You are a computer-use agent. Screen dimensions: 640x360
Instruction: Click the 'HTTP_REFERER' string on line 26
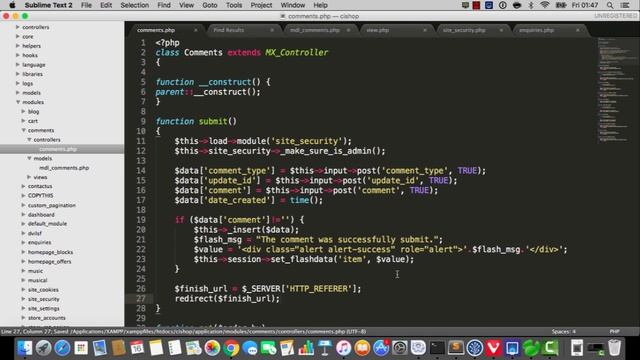318,289
